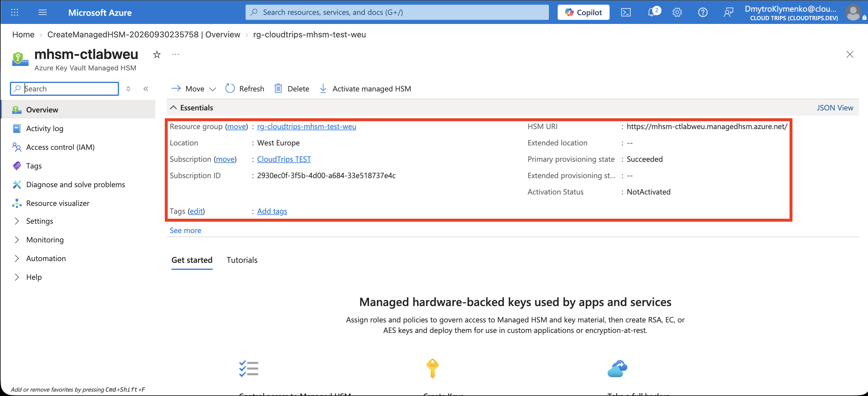This screenshot has width=868, height=396.
Task: Click the account avatar picture
Action: point(853,13)
